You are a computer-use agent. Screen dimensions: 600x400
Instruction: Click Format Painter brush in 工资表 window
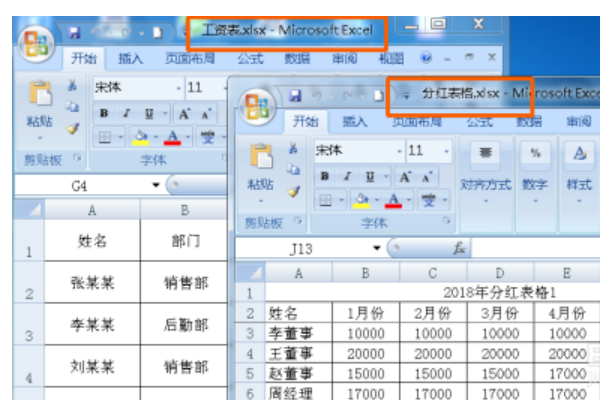pos(73,128)
